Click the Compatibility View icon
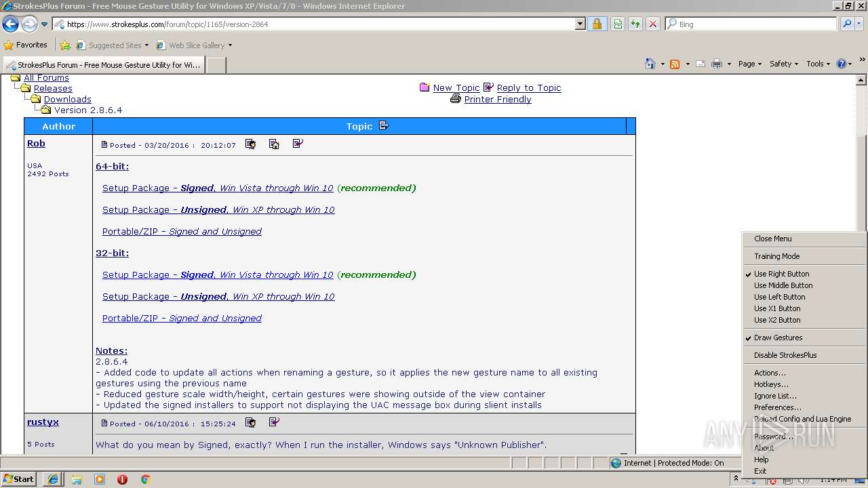 (618, 24)
